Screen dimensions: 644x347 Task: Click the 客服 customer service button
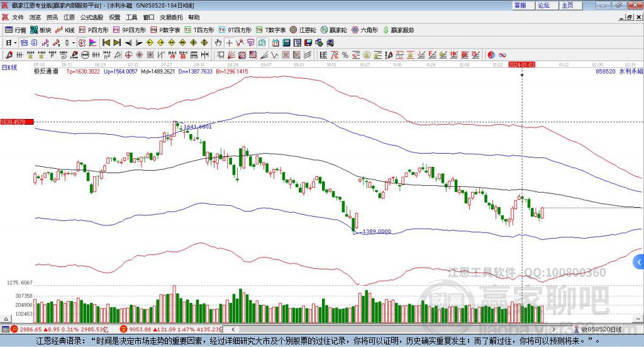coord(520,5)
